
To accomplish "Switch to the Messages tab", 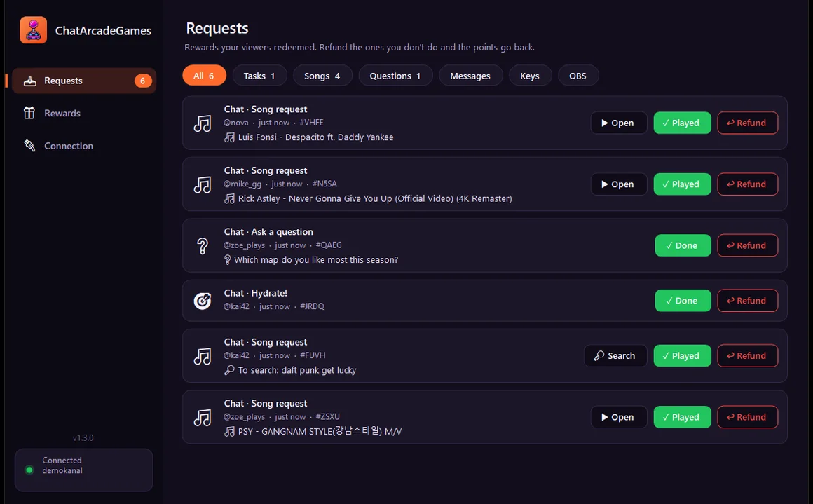I will pyautogui.click(x=470, y=76).
